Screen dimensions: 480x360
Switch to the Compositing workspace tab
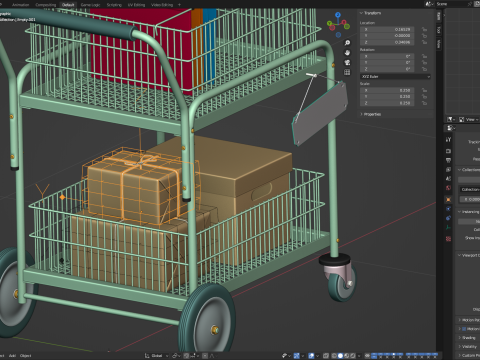pyautogui.click(x=46, y=5)
